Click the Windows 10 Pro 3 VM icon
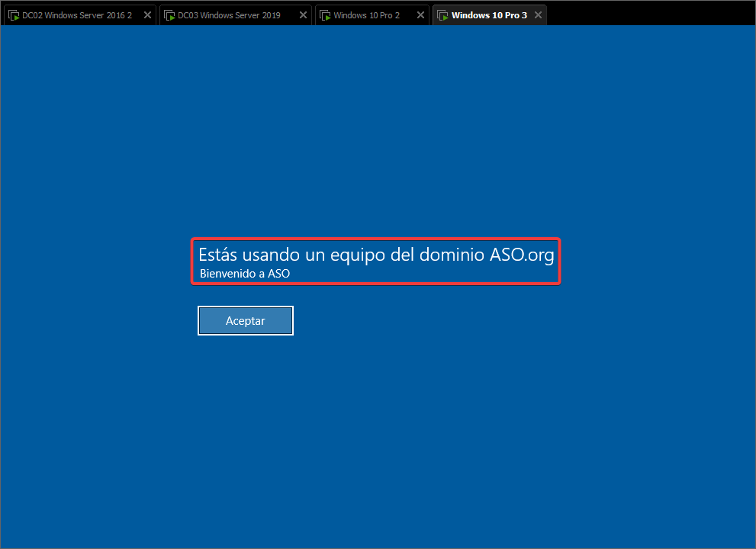Screen dimensions: 756x549 pos(442,15)
